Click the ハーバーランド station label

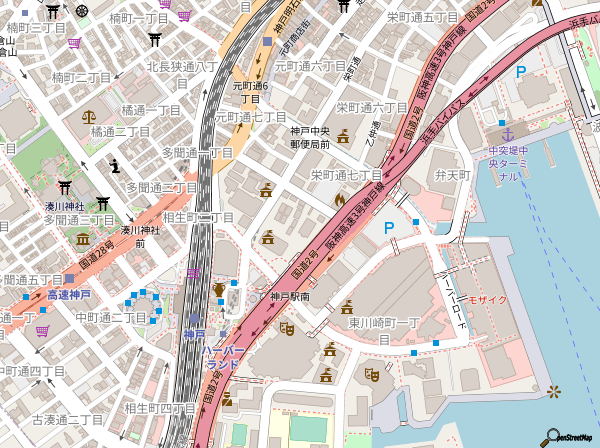222,358
